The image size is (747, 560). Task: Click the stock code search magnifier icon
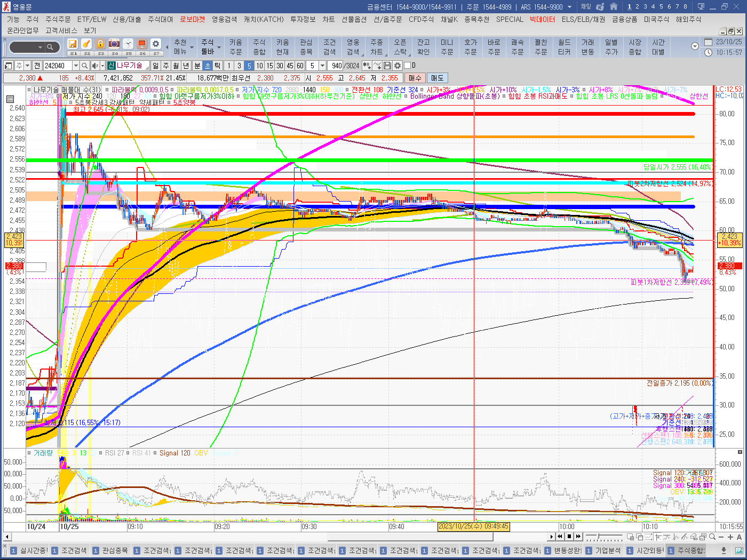(x=84, y=66)
